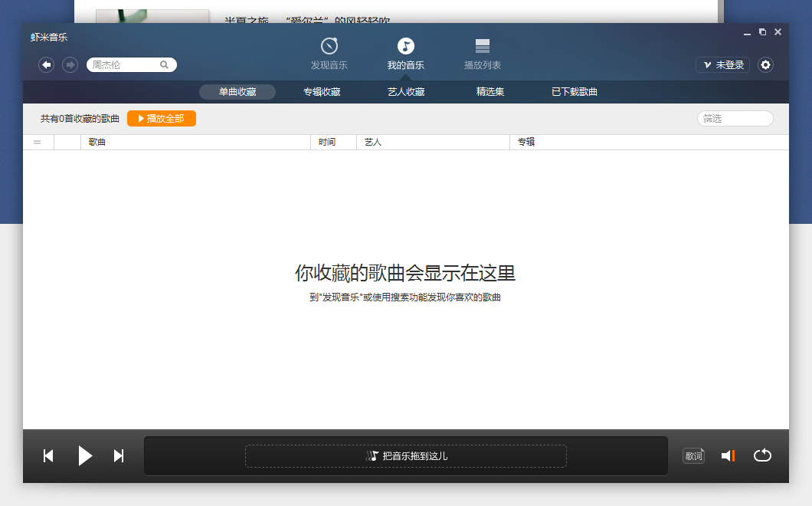Click the search magnifier icon
The image size is (812, 506).
tap(164, 65)
